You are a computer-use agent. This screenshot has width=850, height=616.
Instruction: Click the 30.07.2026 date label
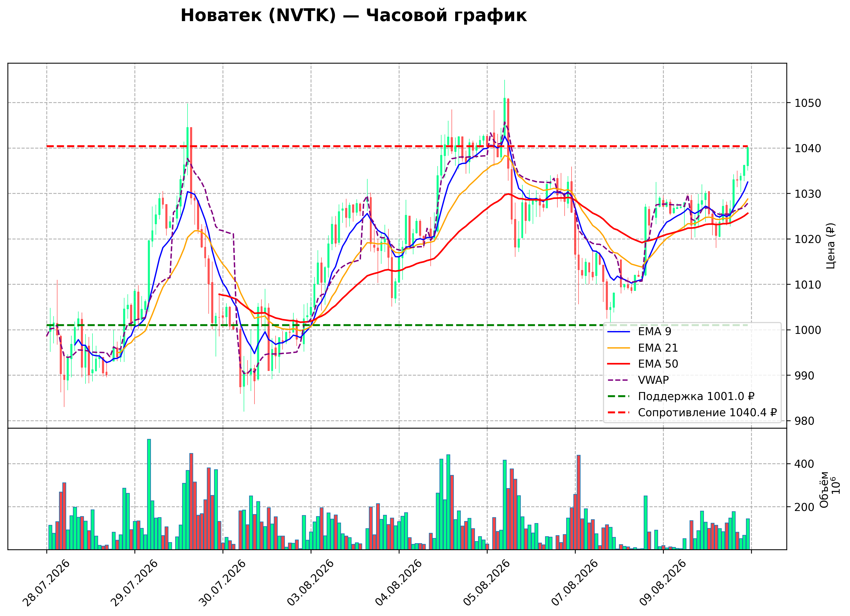(x=222, y=583)
